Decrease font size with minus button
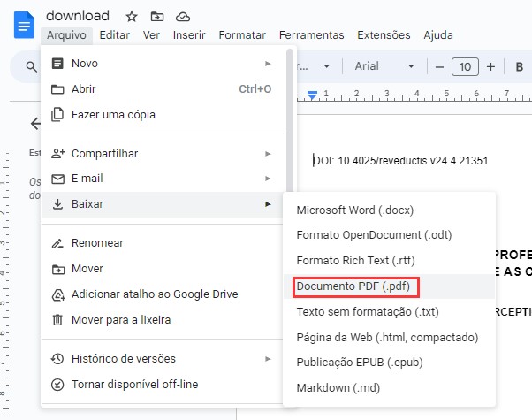Viewport: 532px width, 420px height. click(439, 67)
